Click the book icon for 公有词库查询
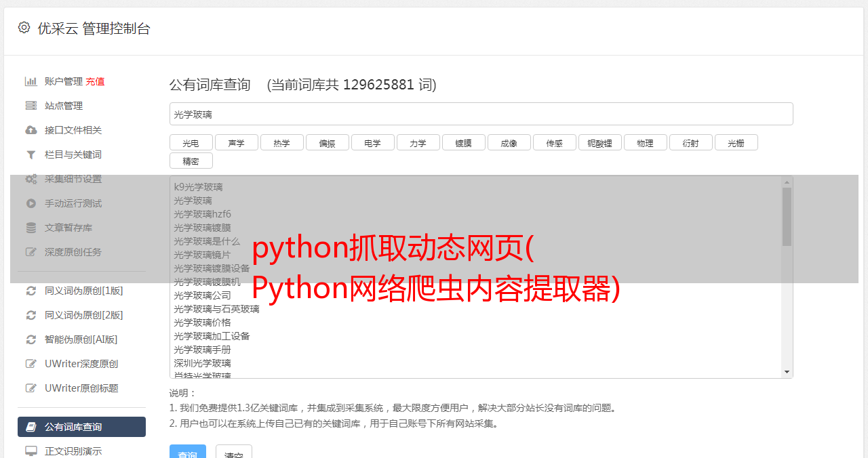Image resolution: width=868 pixels, height=458 pixels. (x=31, y=427)
